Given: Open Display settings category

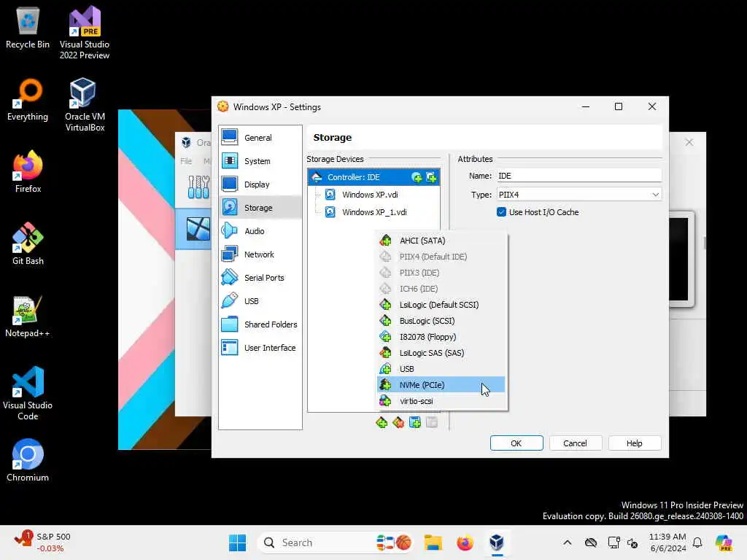Looking at the screenshot, I should point(260,184).
